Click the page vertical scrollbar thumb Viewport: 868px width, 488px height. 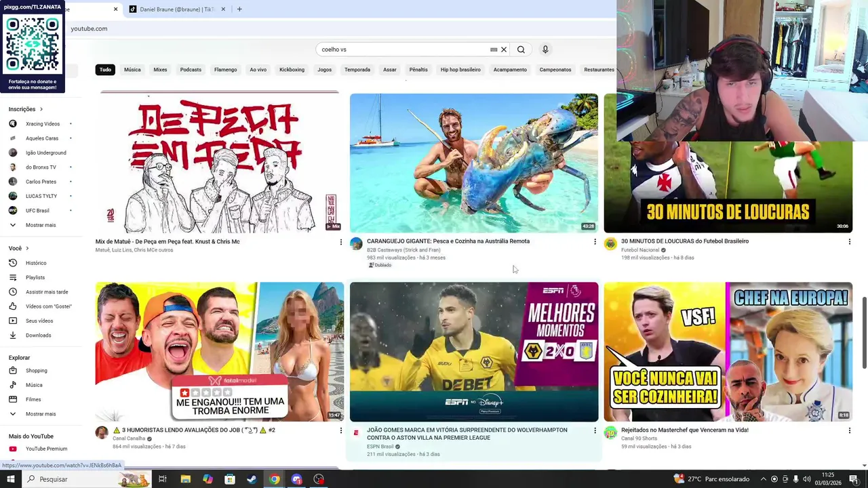pos(864,332)
